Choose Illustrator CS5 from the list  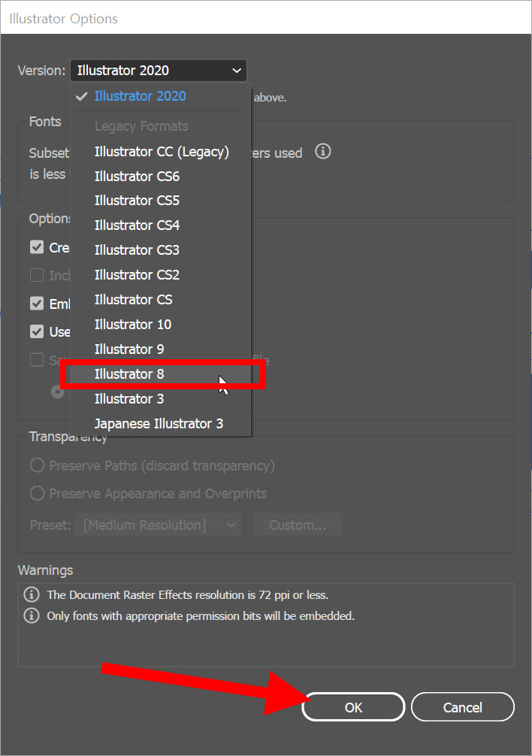(x=161, y=201)
